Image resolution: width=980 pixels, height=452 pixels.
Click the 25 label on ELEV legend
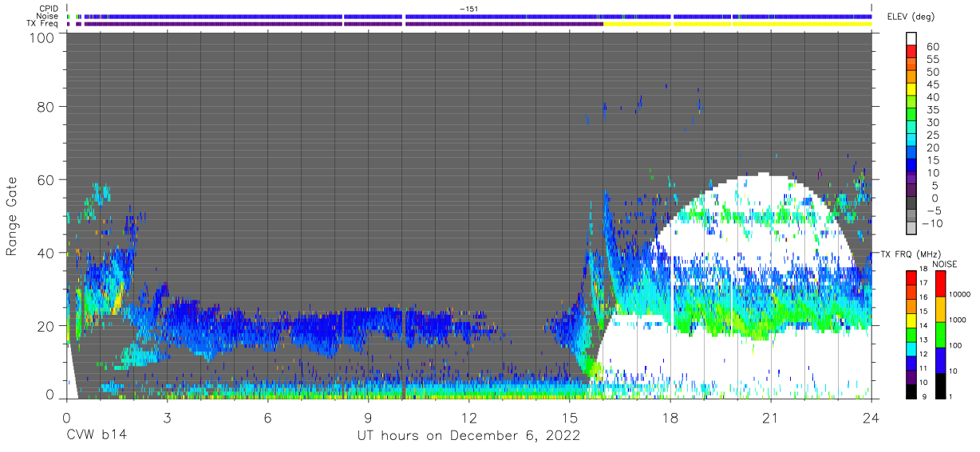(931, 136)
